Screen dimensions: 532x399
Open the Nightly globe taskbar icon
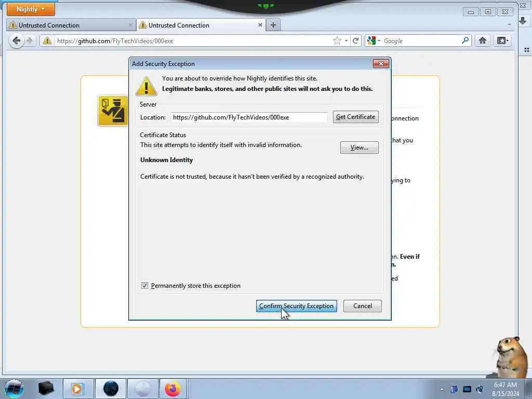coord(111,389)
